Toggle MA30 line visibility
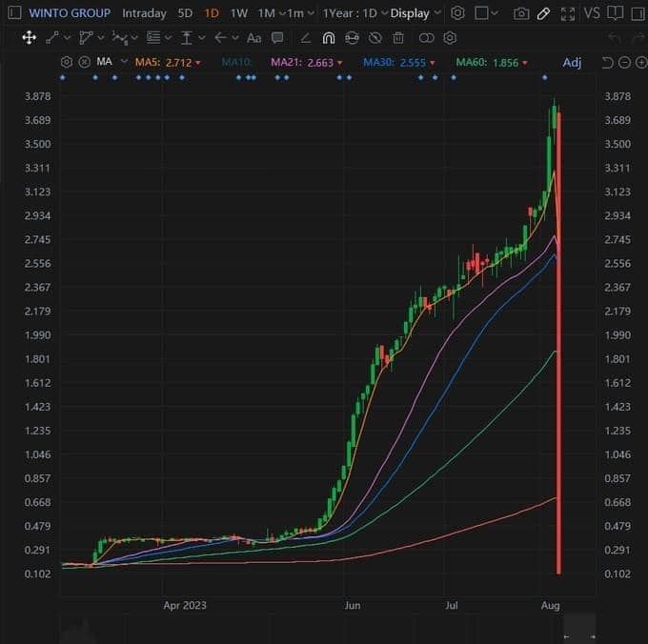The height and width of the screenshot is (644, 648). pyautogui.click(x=398, y=62)
